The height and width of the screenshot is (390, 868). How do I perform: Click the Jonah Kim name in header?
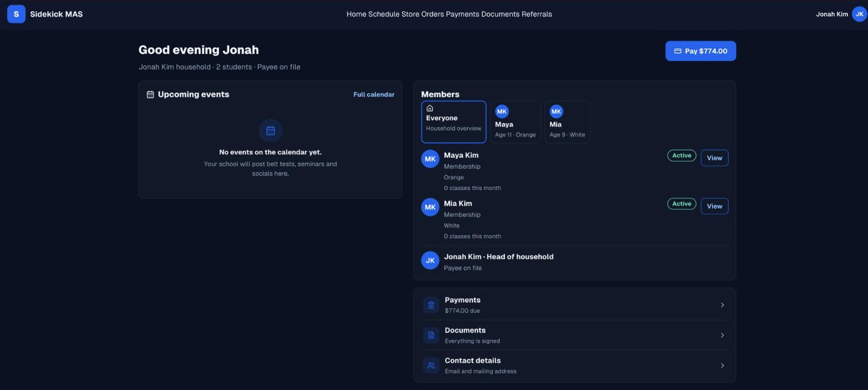(832, 14)
